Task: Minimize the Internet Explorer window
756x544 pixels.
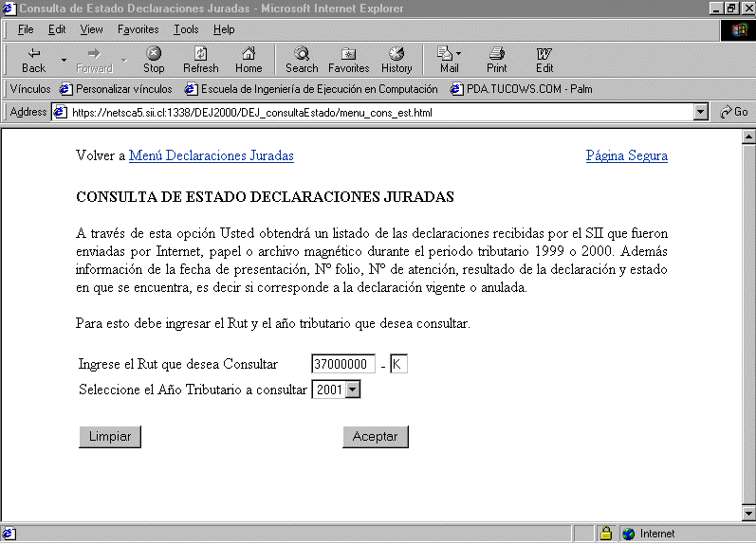Action: pyautogui.click(x=717, y=9)
